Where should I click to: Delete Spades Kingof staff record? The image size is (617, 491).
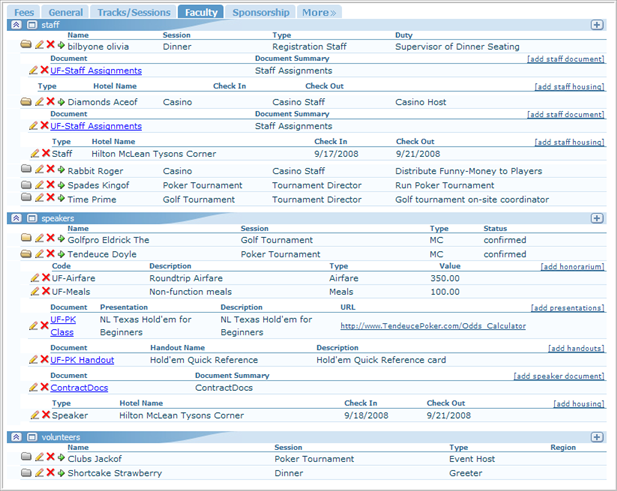[50, 185]
